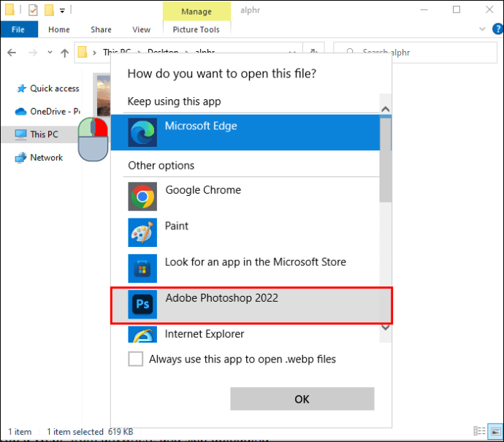The width and height of the screenshot is (504, 442).
Task: Open the View ribbon tab
Action: [142, 29]
